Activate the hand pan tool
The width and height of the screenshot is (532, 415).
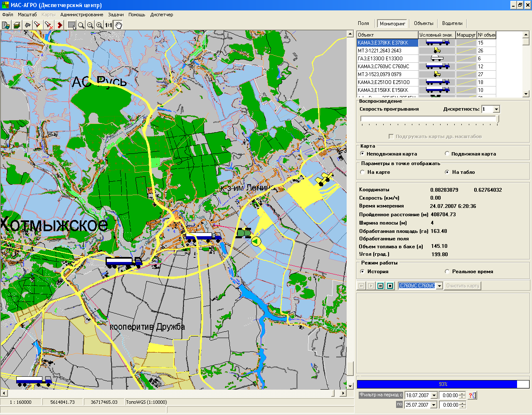tap(118, 25)
